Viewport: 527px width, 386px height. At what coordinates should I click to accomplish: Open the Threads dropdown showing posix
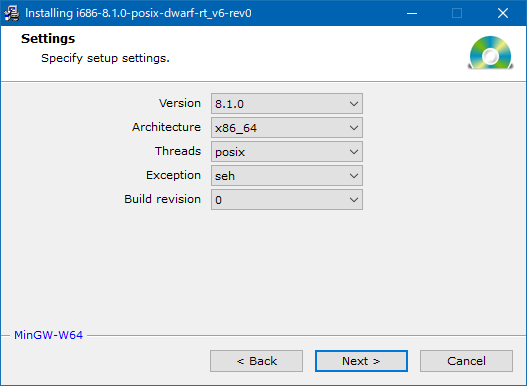pyautogui.click(x=287, y=152)
